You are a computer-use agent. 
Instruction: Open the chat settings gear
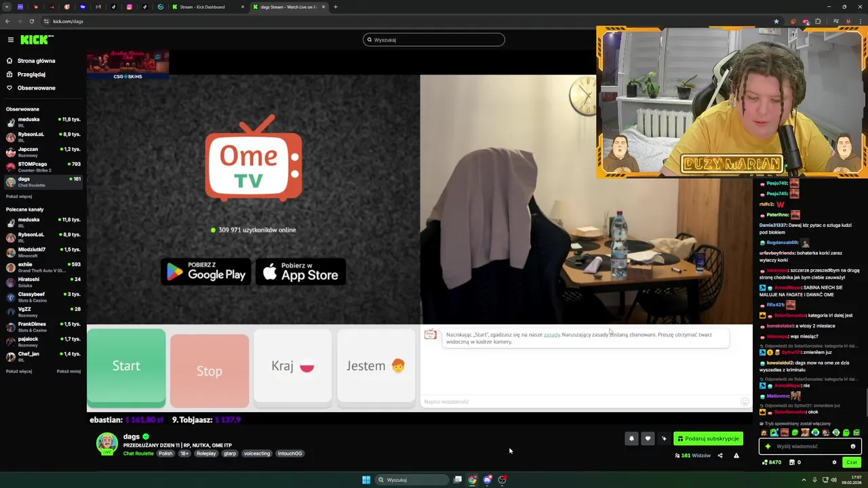point(834,462)
